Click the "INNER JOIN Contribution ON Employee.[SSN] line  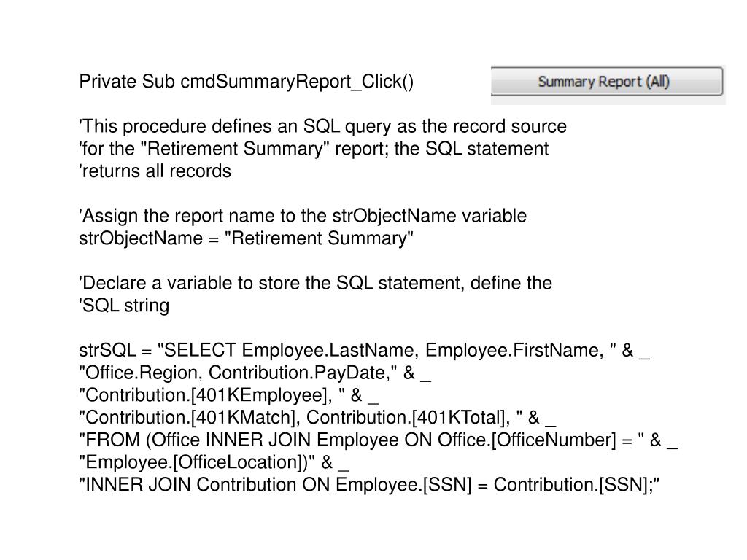(369, 484)
